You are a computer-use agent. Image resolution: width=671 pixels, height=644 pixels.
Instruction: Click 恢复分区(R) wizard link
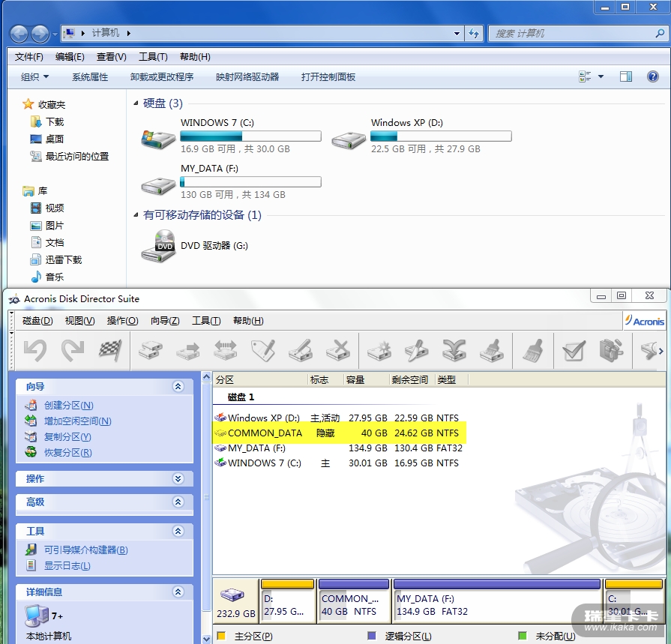[x=67, y=452]
